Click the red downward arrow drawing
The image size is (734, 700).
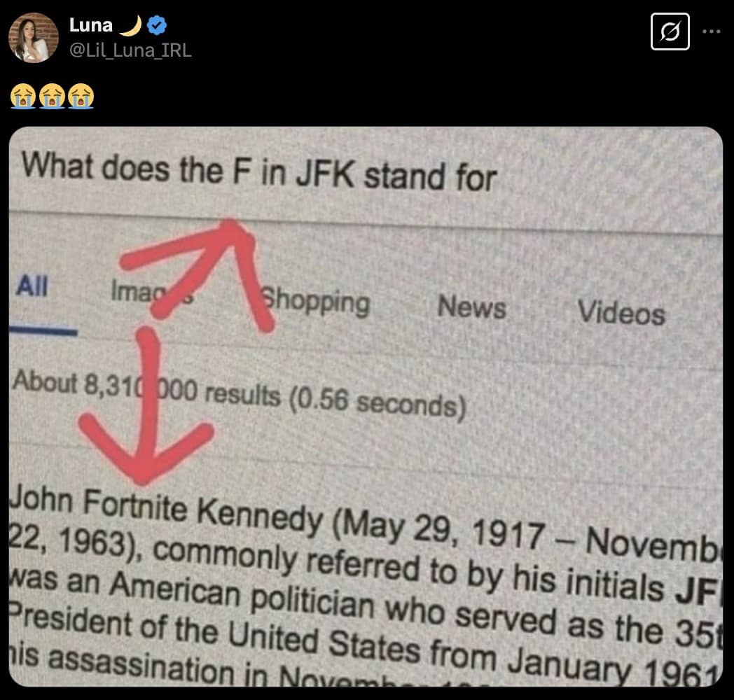146,407
